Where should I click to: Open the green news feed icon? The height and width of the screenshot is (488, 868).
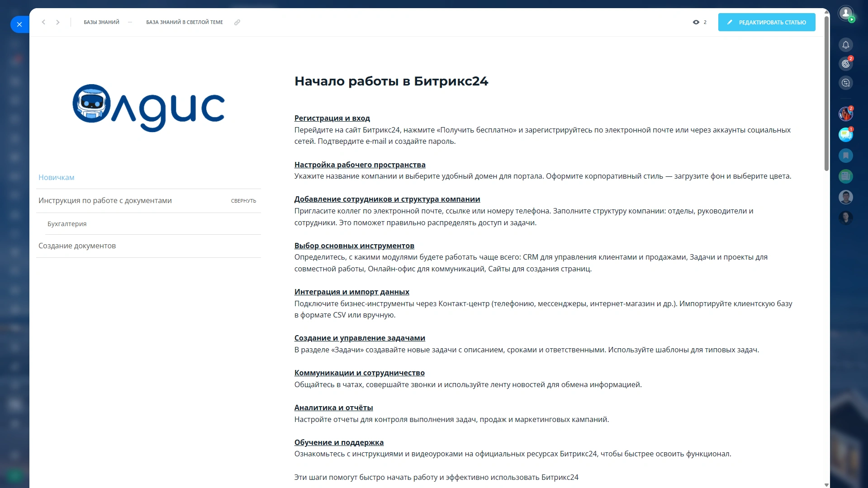(845, 176)
